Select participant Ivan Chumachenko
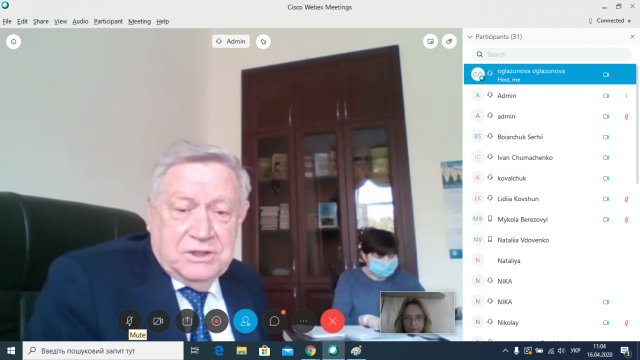 pyautogui.click(x=550, y=157)
